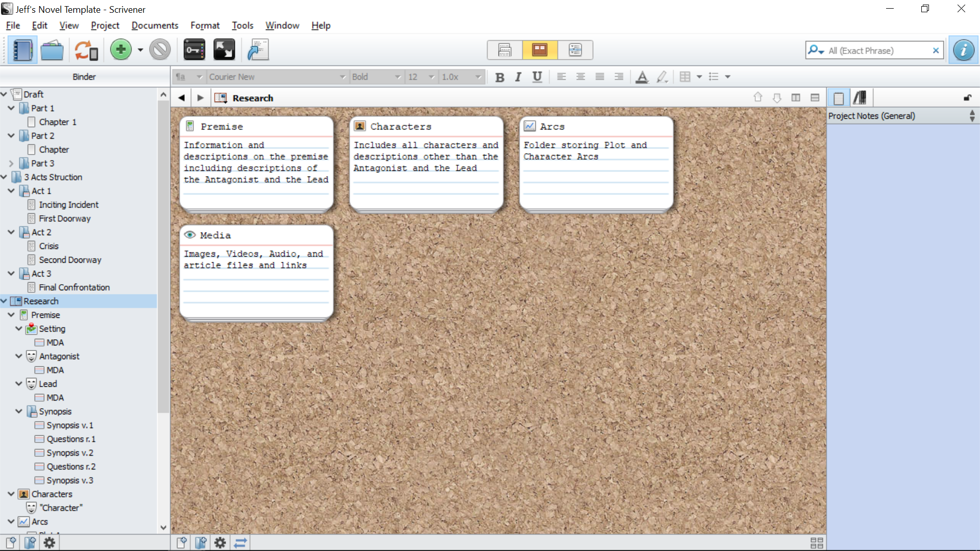
Task: Click the Bold style dropdown button
Action: click(x=397, y=77)
